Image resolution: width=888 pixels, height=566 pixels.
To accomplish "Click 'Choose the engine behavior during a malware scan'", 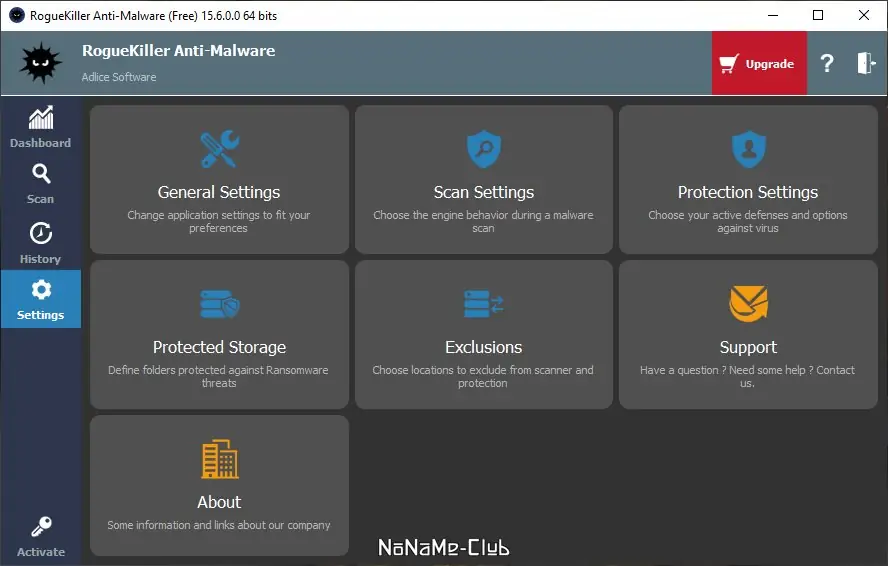I will tap(483, 222).
